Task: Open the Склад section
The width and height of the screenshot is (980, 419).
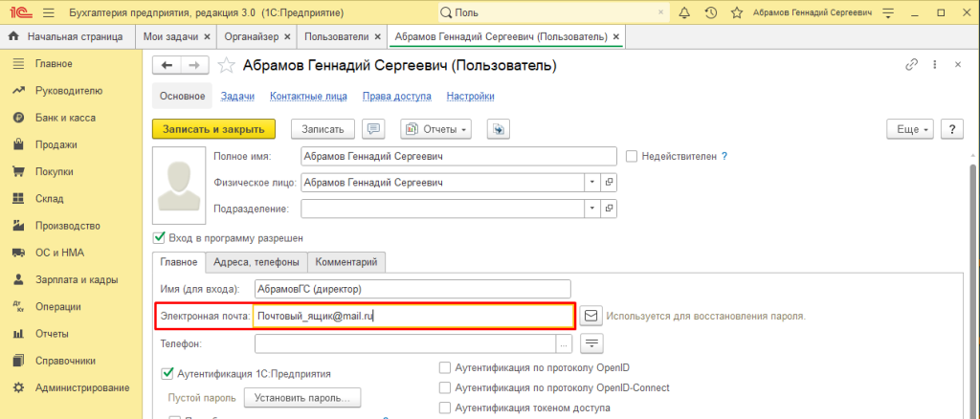Action: pyautogui.click(x=50, y=199)
